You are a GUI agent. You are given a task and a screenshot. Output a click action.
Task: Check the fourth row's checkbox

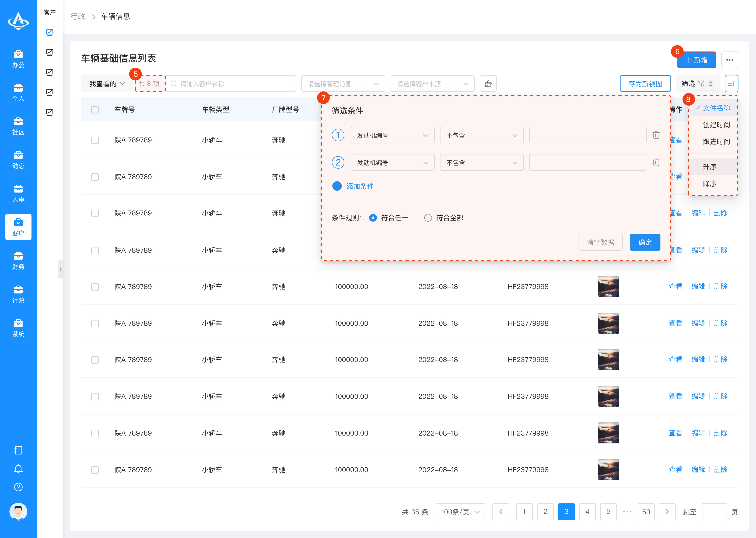point(95,250)
